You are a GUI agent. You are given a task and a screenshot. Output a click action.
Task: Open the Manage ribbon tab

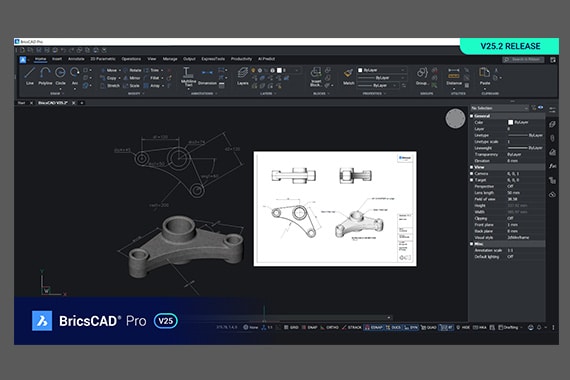tap(170, 59)
